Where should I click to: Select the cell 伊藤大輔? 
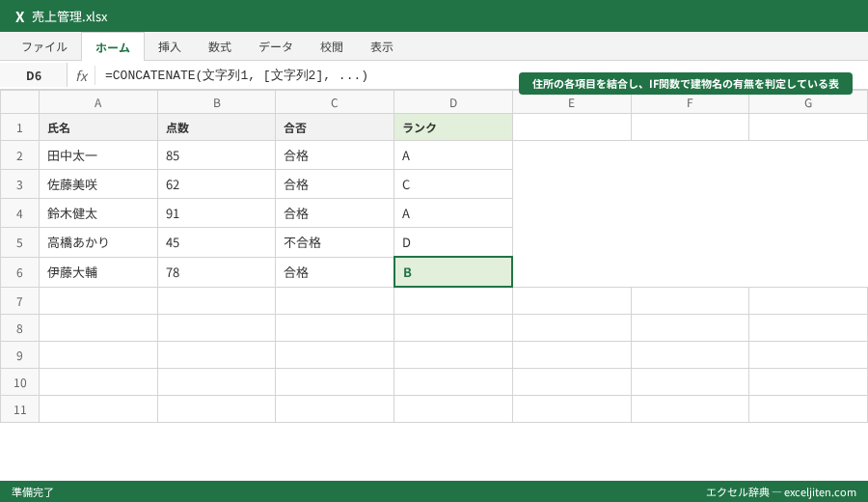(98, 272)
